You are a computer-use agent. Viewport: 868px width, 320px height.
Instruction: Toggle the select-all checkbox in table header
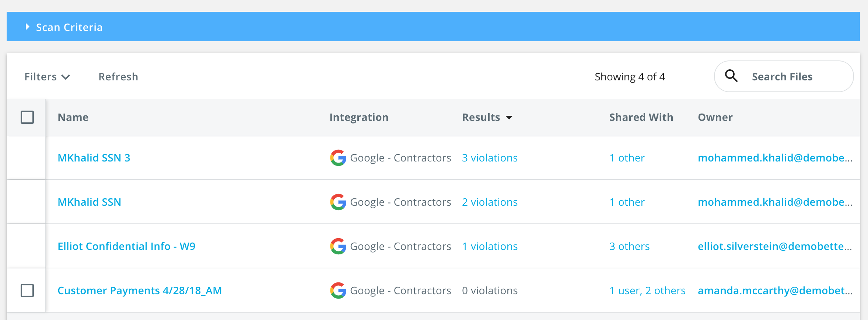pyautogui.click(x=27, y=117)
